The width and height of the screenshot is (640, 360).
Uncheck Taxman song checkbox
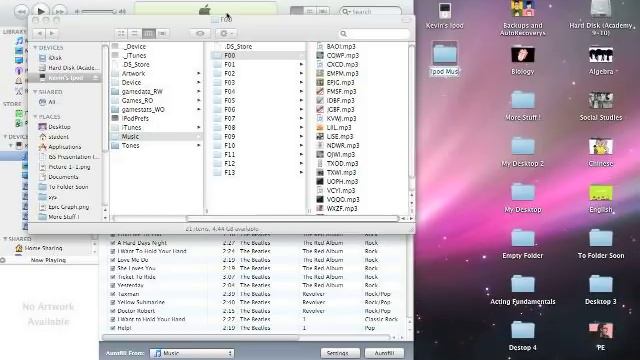(x=113, y=294)
